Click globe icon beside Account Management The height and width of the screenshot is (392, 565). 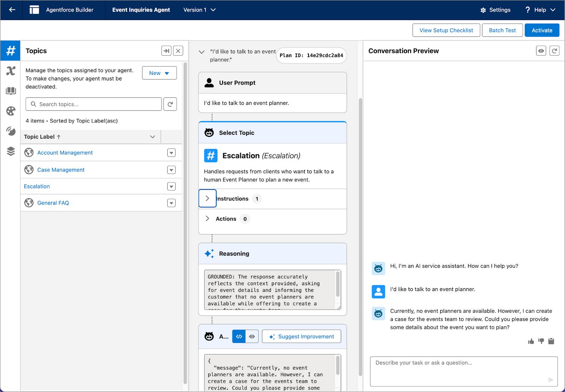(x=29, y=153)
